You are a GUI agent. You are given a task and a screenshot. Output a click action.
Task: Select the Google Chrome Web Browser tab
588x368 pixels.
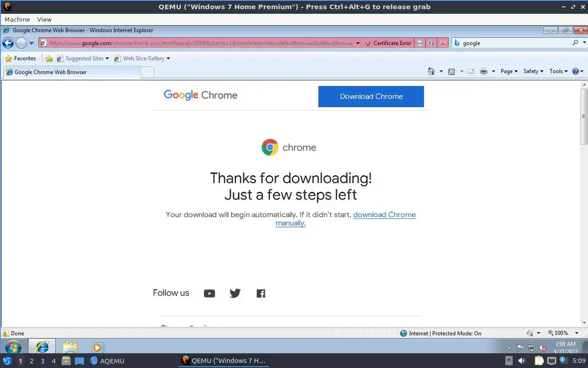[x=72, y=72]
